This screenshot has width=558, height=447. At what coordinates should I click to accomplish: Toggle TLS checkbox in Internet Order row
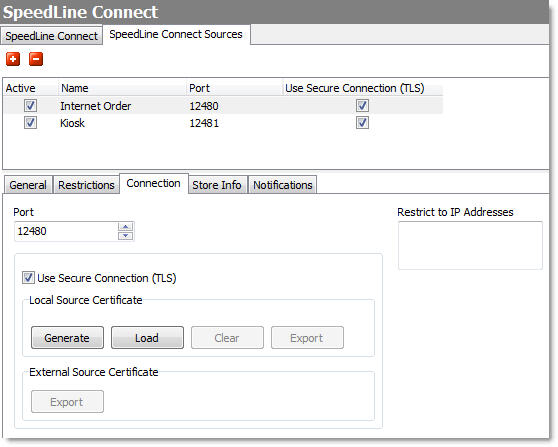pos(362,105)
